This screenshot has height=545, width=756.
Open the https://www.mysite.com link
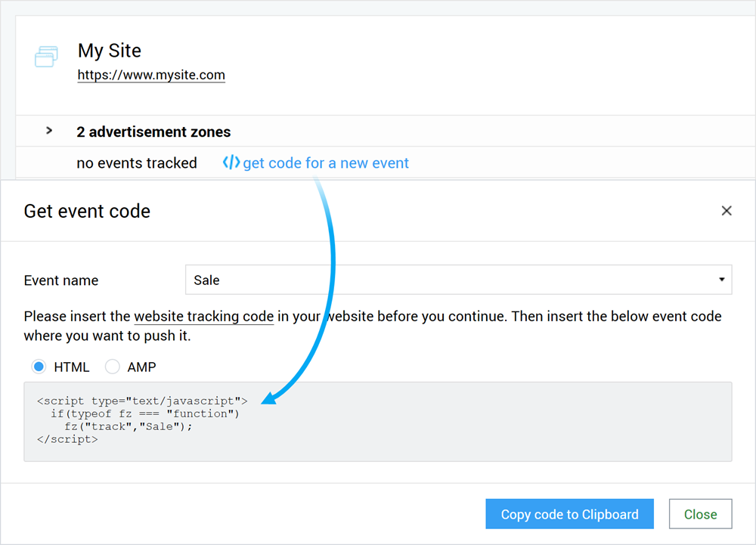tap(151, 75)
